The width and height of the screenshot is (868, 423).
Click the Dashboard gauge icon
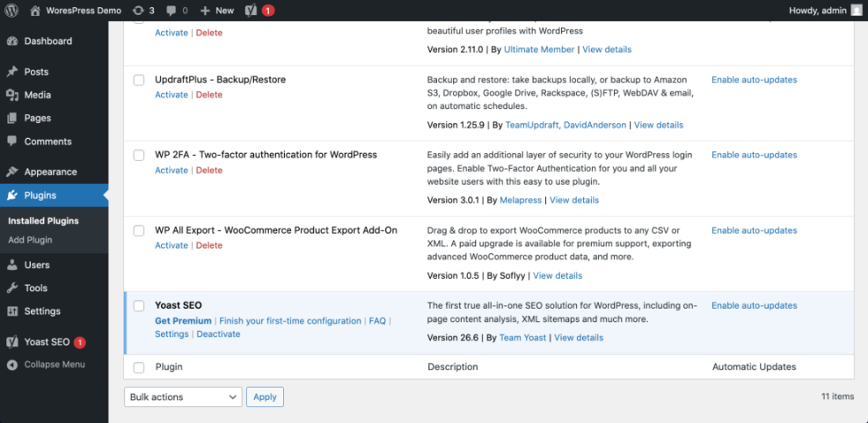(12, 41)
